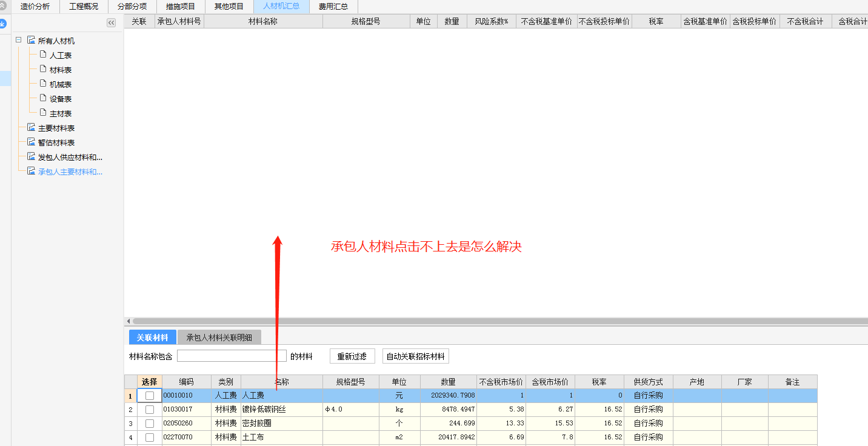The width and height of the screenshot is (868, 446).
Task: Click the name cell 密封胶圈
Action: pyautogui.click(x=282, y=424)
